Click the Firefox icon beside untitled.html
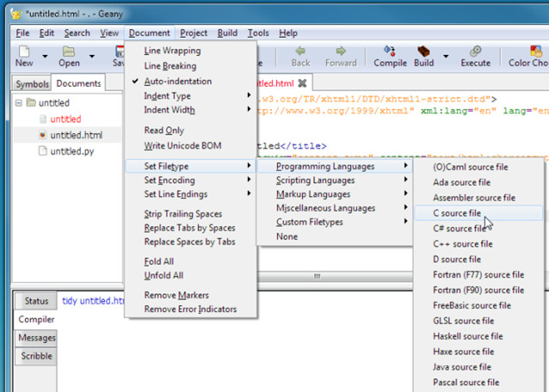The width and height of the screenshot is (549, 392). click(x=42, y=135)
